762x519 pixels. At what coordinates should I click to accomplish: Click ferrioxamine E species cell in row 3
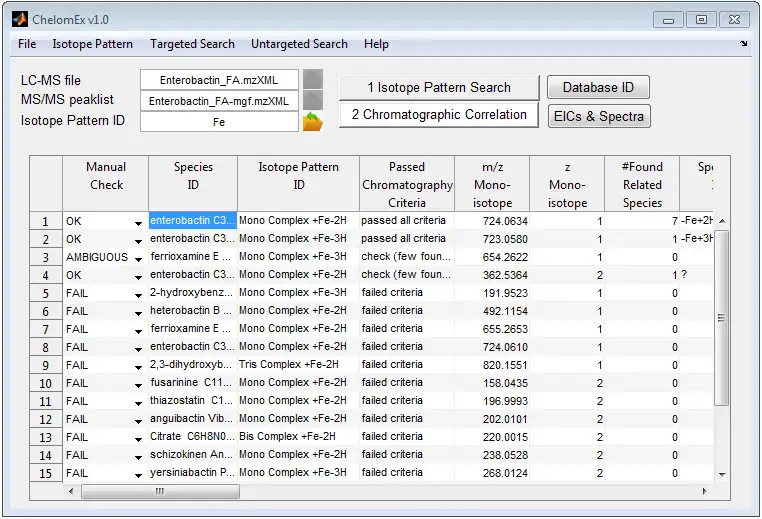[x=193, y=256]
